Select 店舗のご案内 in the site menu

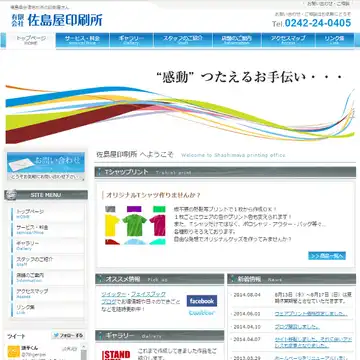coord(47,278)
